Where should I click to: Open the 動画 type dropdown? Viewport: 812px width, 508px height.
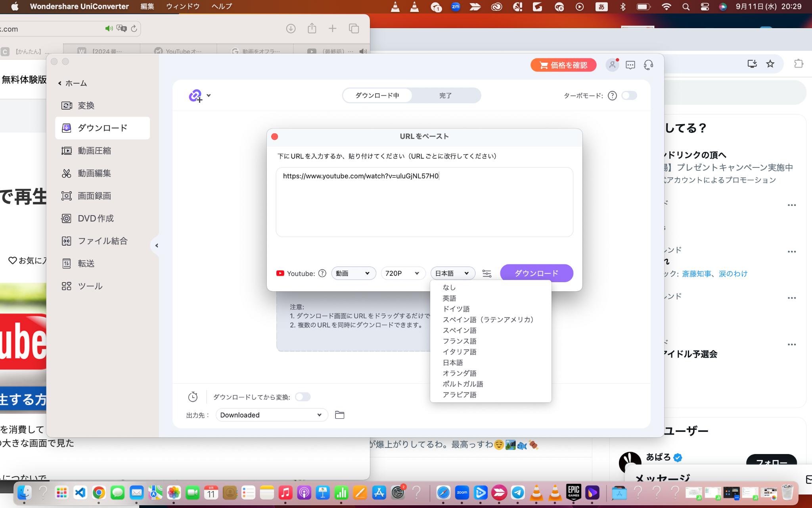point(353,273)
